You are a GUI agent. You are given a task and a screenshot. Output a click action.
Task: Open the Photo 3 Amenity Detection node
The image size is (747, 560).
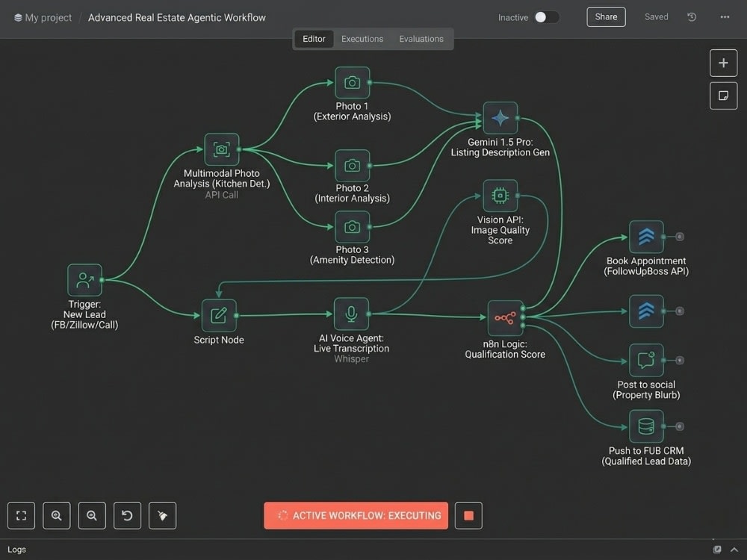click(352, 227)
